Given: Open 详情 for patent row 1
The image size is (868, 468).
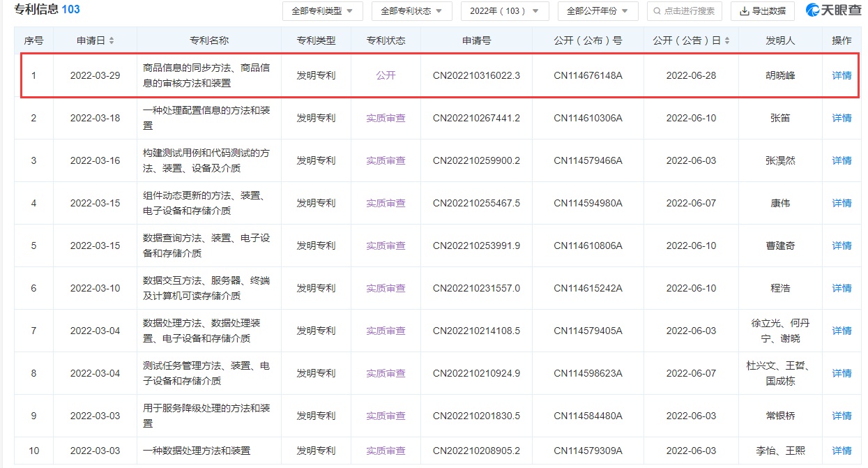Looking at the screenshot, I should tap(842, 75).
